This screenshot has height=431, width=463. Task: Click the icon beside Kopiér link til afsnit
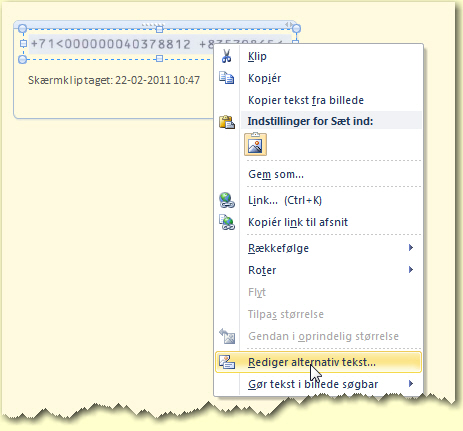click(x=227, y=222)
